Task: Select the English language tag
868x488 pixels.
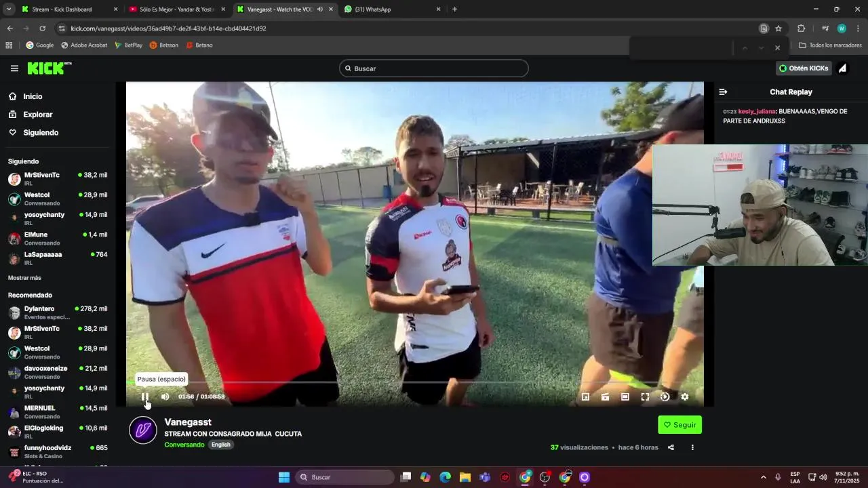Action: [x=221, y=445]
